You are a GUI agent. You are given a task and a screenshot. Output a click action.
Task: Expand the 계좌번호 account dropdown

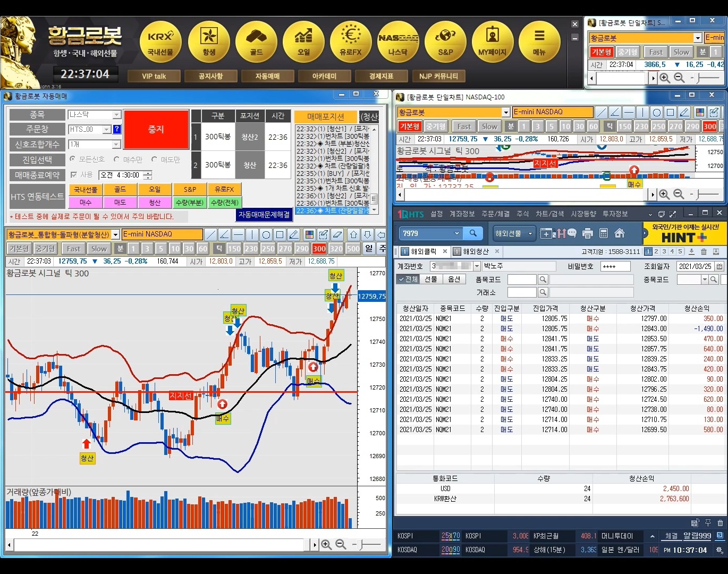click(x=477, y=266)
